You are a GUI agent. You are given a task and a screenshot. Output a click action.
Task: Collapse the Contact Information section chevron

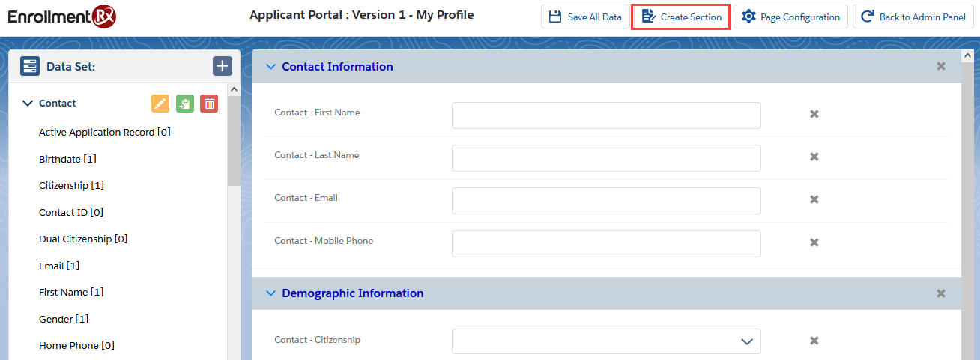tap(270, 67)
